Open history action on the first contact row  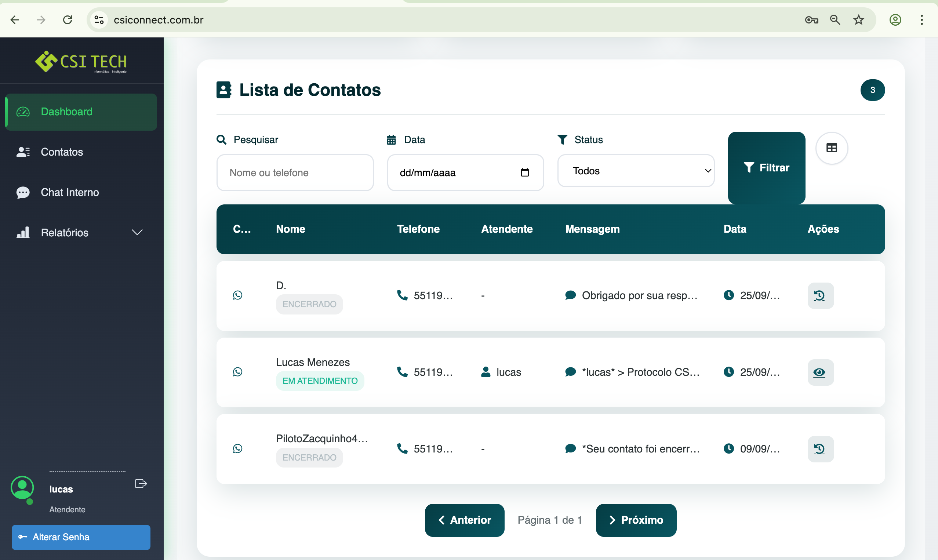pyautogui.click(x=820, y=296)
